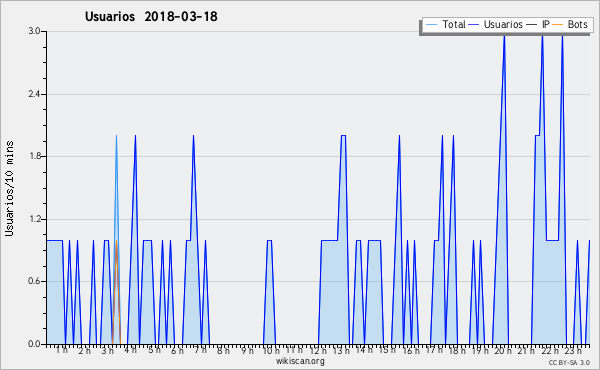Click the light blue Total legend line
600x370 pixels.
431,24
